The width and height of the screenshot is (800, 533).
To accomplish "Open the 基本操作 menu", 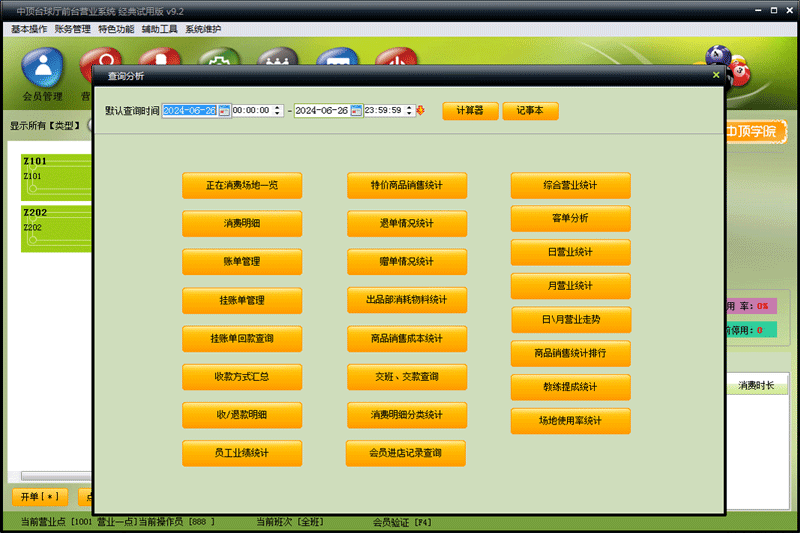I will tap(29, 29).
